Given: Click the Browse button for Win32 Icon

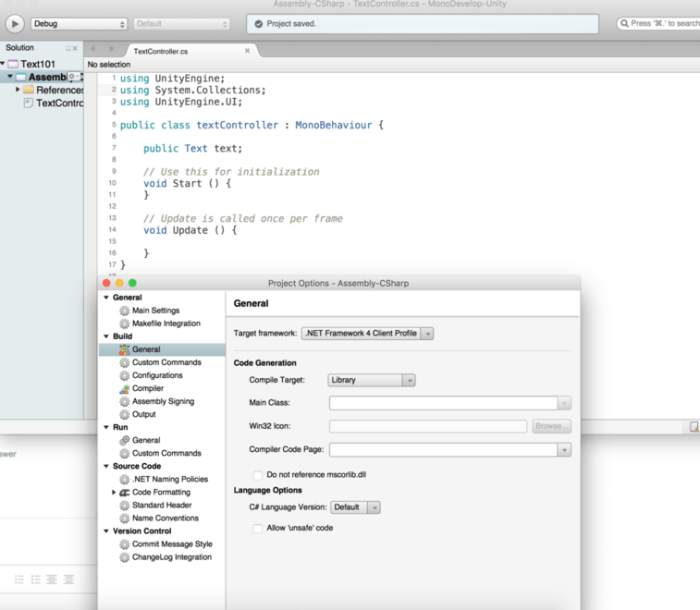Looking at the screenshot, I should 551,427.
